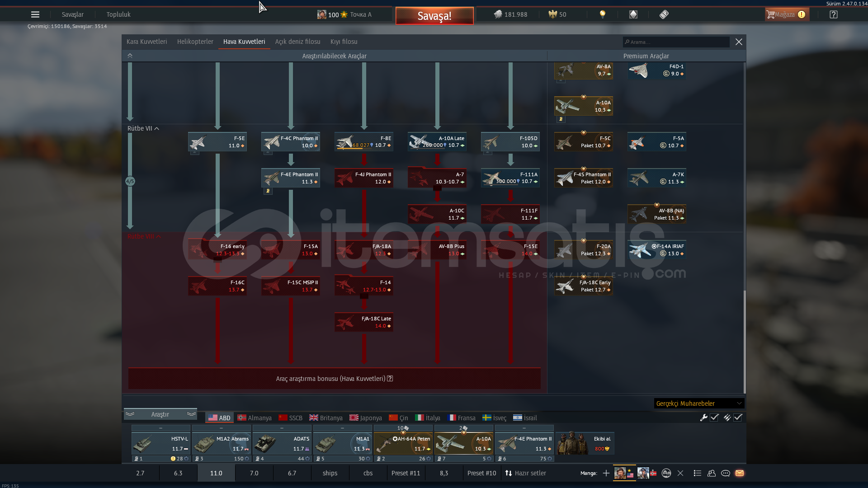The height and width of the screenshot is (488, 868).
Task: Click the Ekibi al crew purchase button
Action: tap(585, 443)
